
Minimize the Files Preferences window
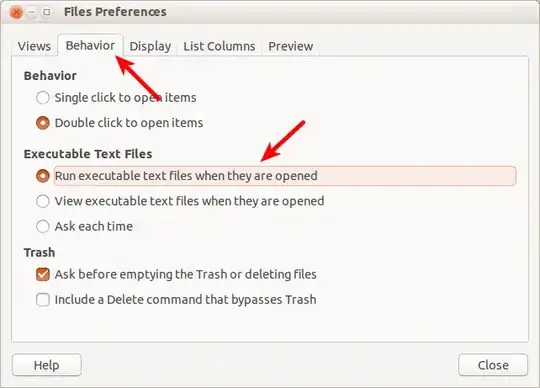point(32,12)
